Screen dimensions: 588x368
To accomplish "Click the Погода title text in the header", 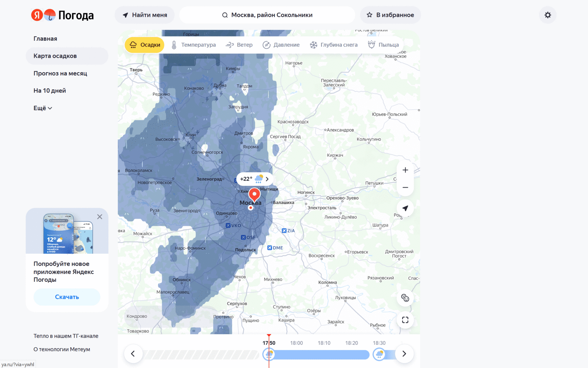I will 76,15.
